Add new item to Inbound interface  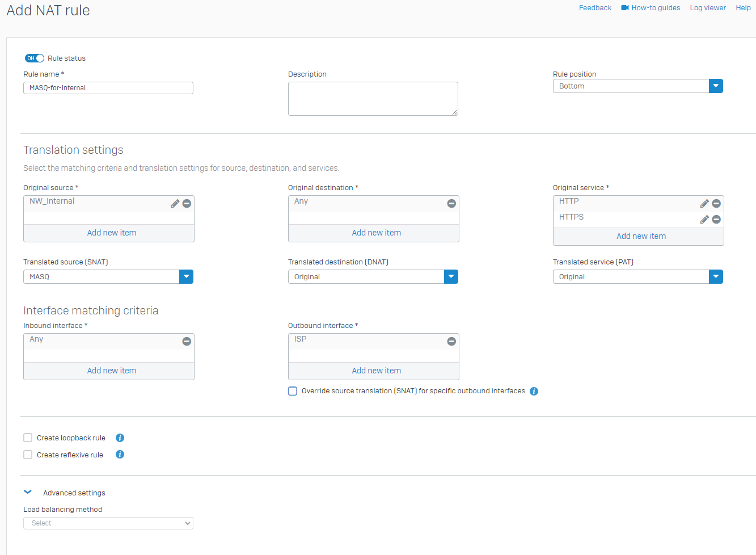click(x=112, y=371)
